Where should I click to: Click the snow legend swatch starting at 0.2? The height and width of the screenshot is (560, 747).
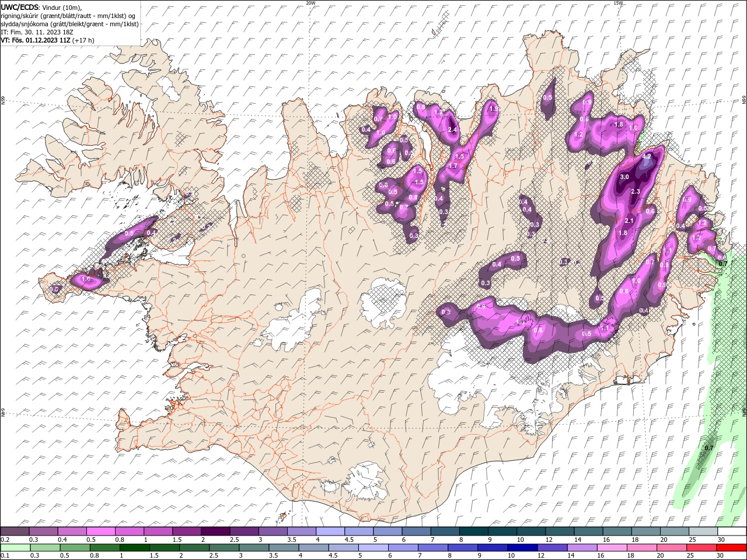coord(15,531)
